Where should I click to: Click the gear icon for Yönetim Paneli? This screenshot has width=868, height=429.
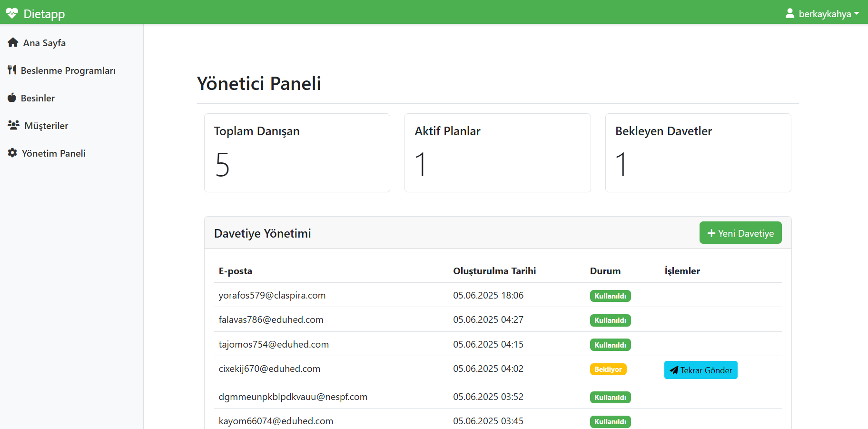tap(12, 153)
